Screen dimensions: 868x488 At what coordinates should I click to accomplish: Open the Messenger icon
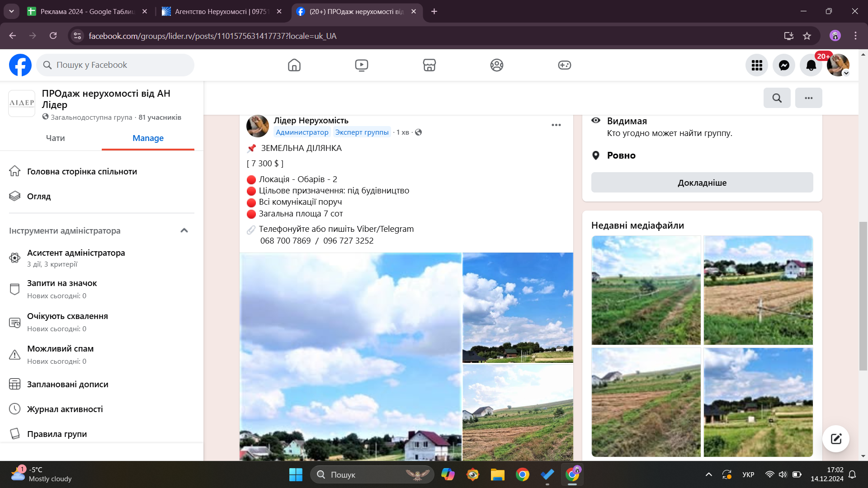tap(784, 65)
